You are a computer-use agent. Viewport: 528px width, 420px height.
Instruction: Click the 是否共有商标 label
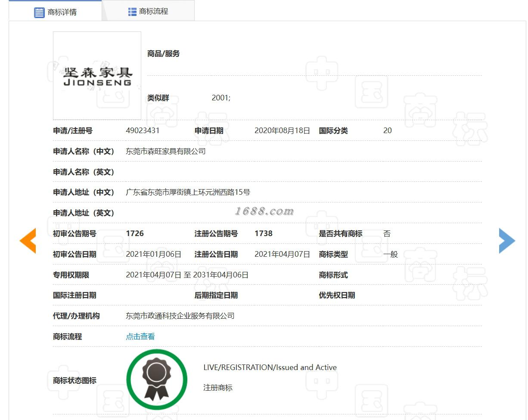[341, 233]
